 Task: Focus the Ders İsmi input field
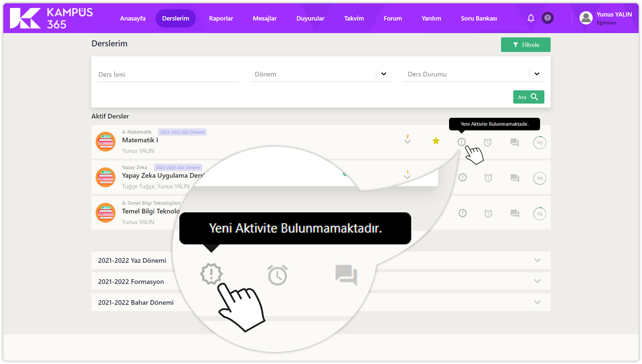pos(168,75)
